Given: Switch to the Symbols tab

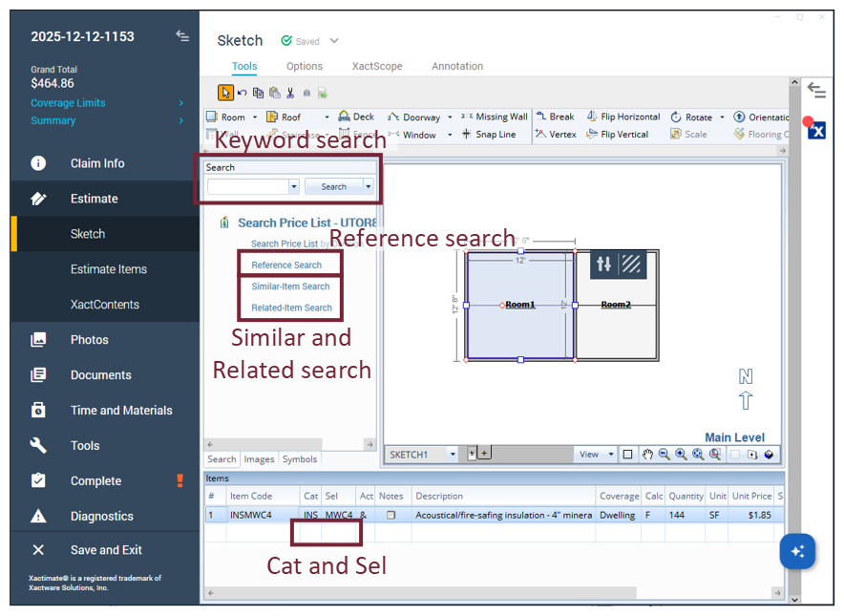Looking at the screenshot, I should 299,459.
